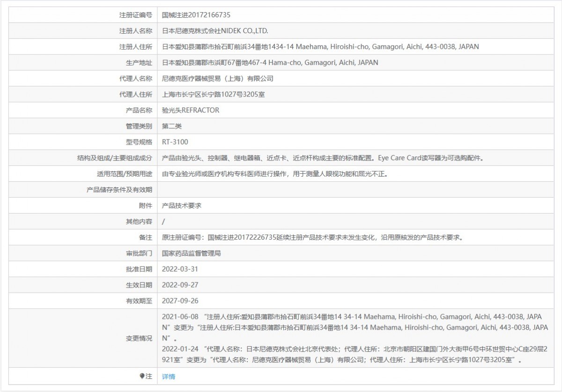Click the 批准日期 row label
Image resolution: width=562 pixels, height=392 pixels.
point(139,270)
